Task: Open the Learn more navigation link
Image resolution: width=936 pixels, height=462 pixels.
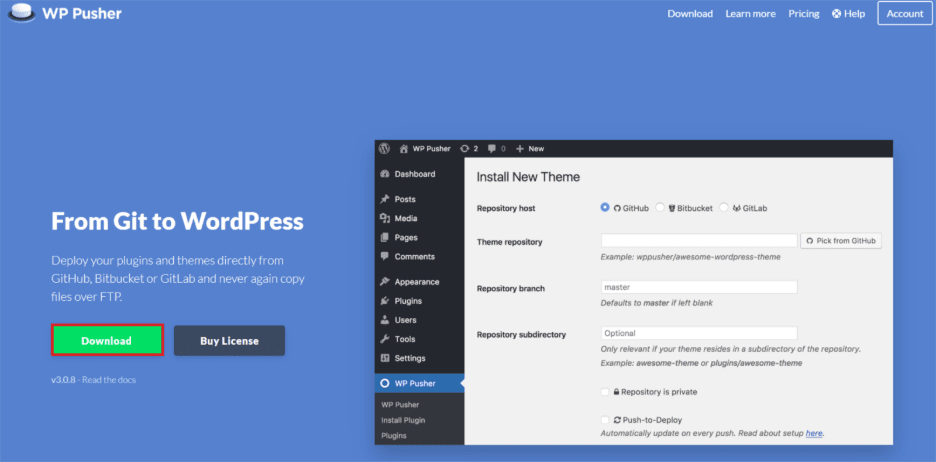Action: [750, 14]
